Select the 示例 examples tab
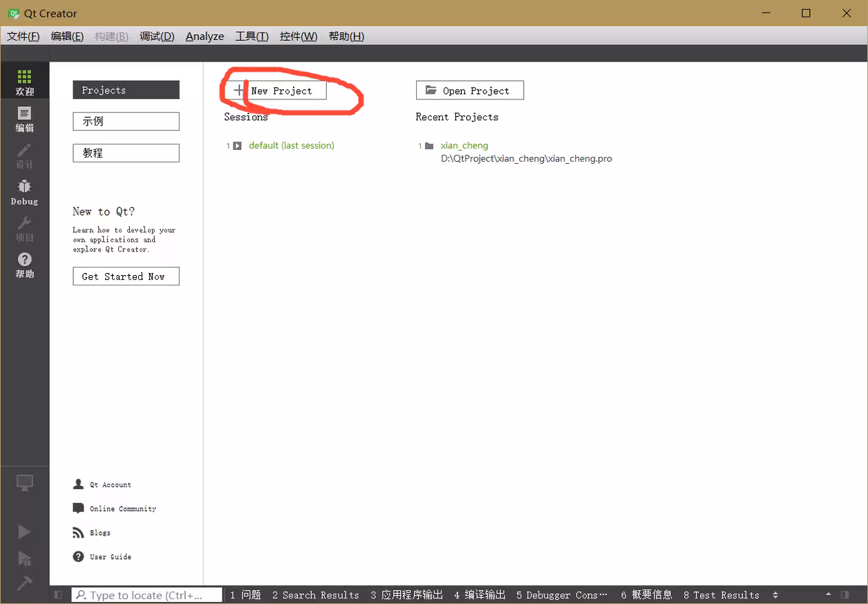 pyautogui.click(x=126, y=121)
